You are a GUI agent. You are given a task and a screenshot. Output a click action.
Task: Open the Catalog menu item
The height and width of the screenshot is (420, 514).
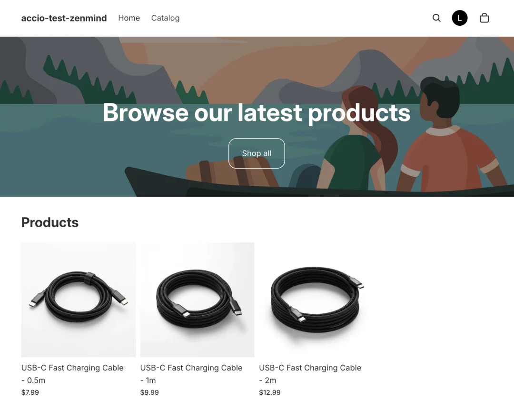click(165, 18)
